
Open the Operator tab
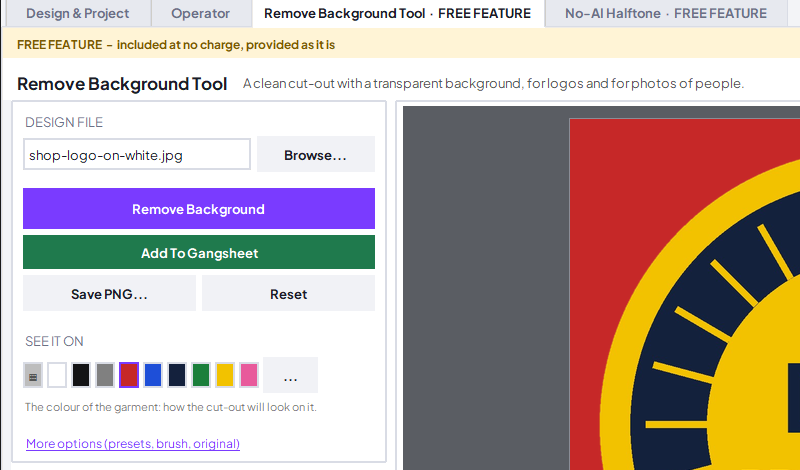coord(201,13)
